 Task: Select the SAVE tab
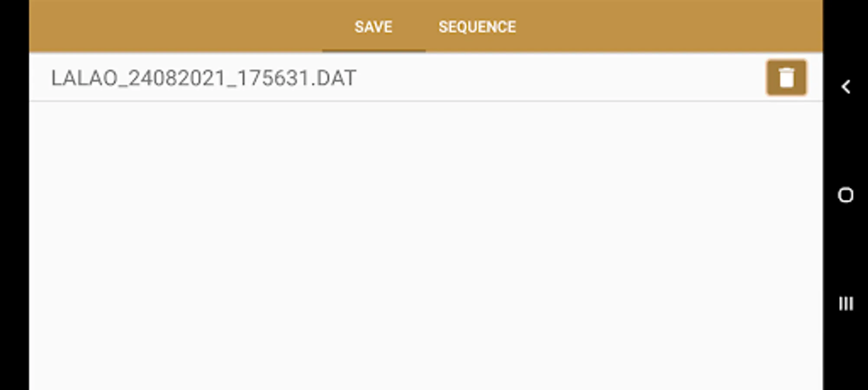(373, 27)
